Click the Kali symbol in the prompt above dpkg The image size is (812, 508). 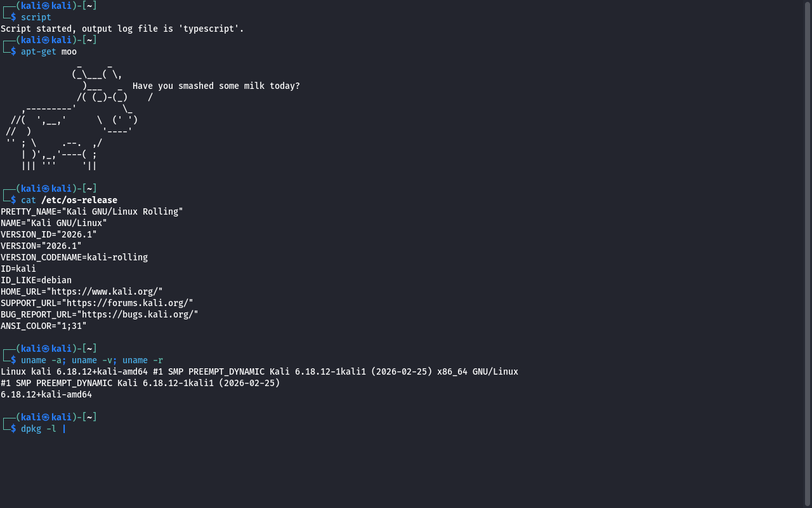pos(46,417)
